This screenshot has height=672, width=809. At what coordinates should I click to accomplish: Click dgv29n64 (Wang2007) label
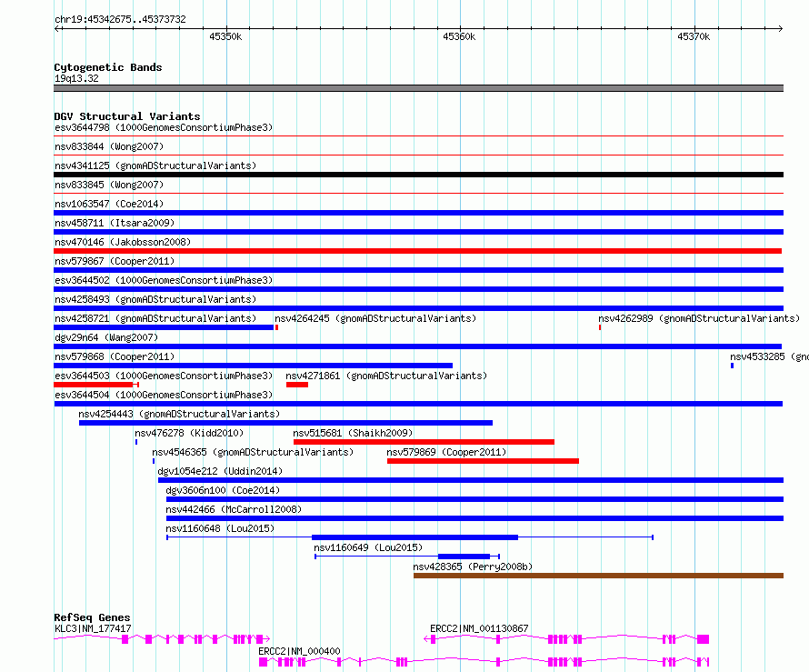point(106,337)
